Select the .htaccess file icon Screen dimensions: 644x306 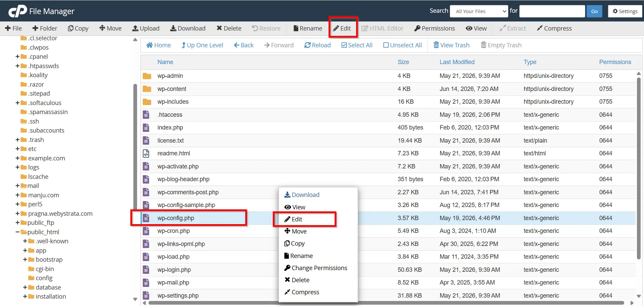146,115
